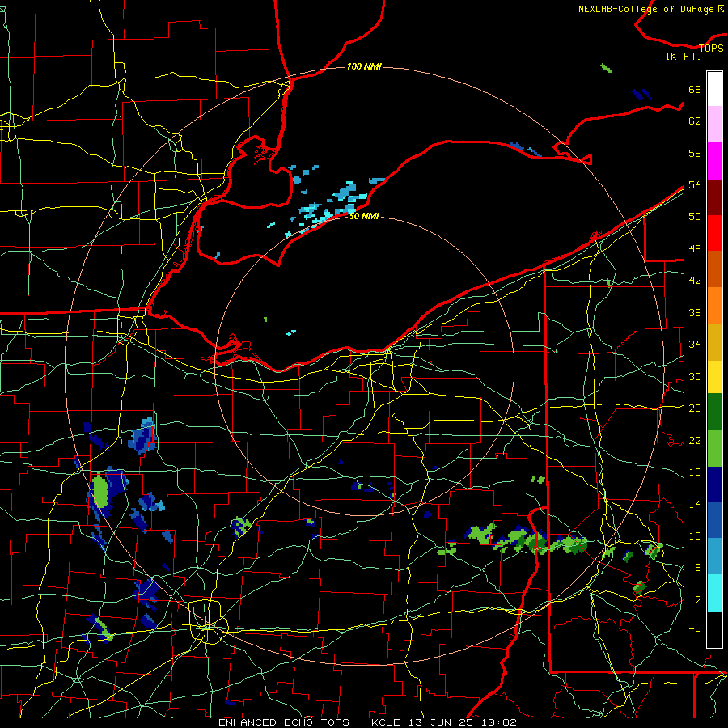Screen dimensions: 728x728
Task: Click the burnt orange 42-46 kft swatch
Action: pyautogui.click(x=714, y=269)
